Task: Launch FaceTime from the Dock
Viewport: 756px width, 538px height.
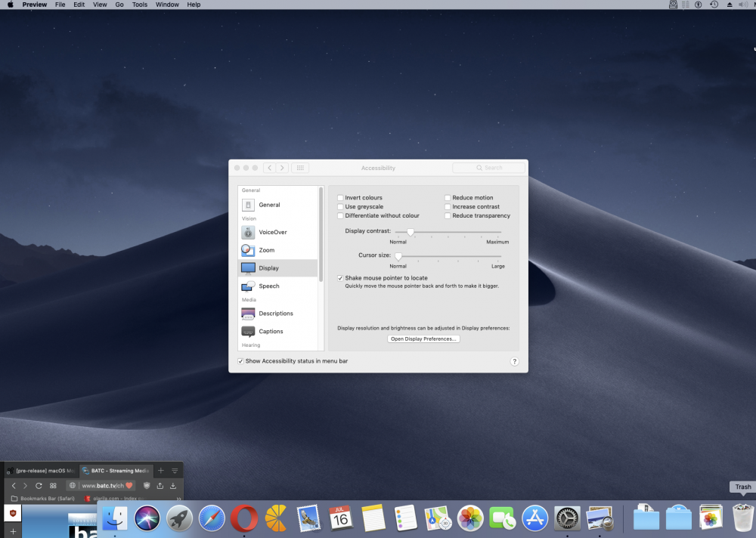Action: click(x=503, y=518)
